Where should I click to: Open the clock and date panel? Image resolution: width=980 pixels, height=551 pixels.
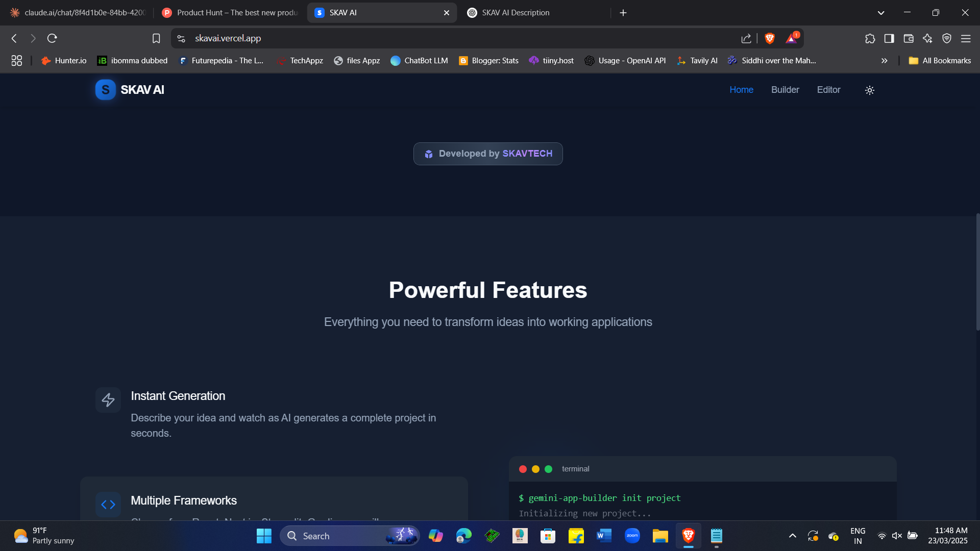(x=948, y=536)
